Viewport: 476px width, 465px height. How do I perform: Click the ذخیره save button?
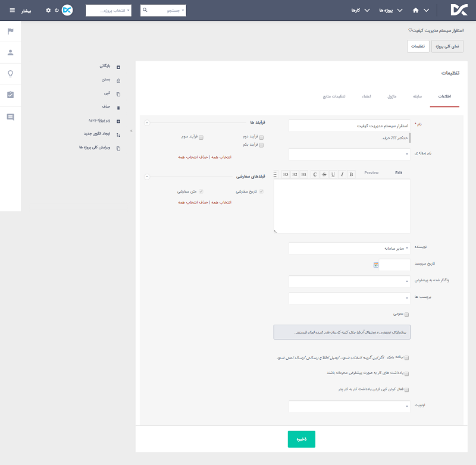[302, 439]
